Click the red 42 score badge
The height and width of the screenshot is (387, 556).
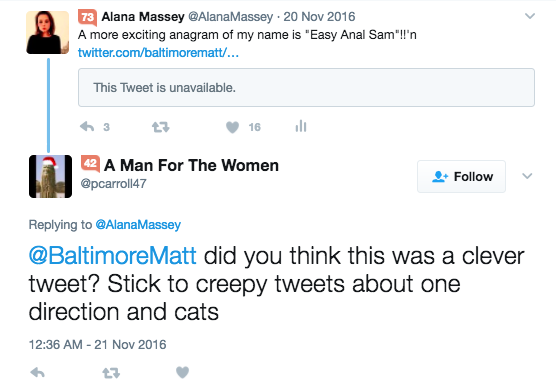[90, 164]
